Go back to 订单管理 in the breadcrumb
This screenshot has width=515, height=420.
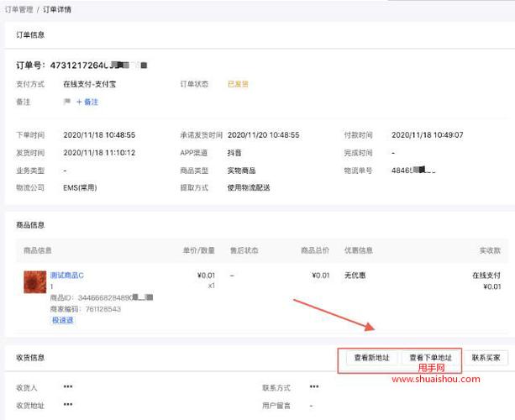(18, 9)
